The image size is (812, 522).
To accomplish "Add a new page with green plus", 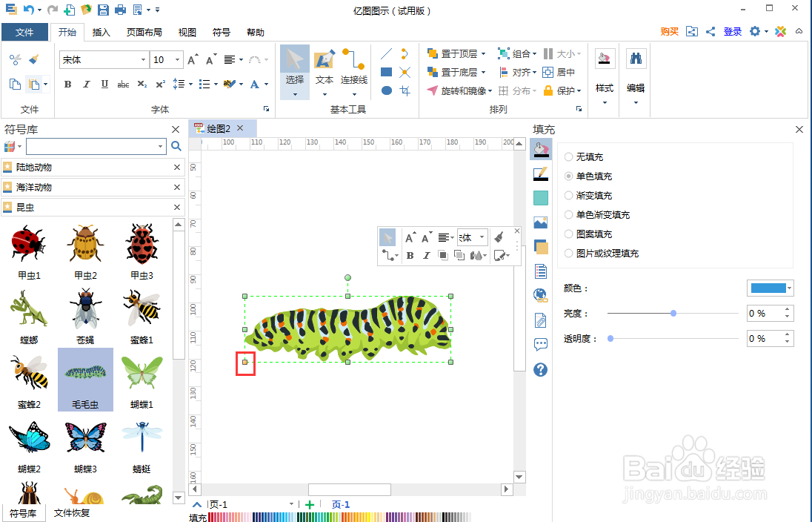I will click(310, 504).
